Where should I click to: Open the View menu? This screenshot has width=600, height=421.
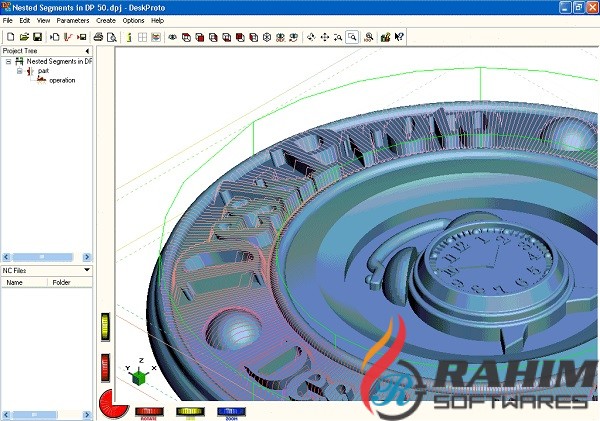43,21
